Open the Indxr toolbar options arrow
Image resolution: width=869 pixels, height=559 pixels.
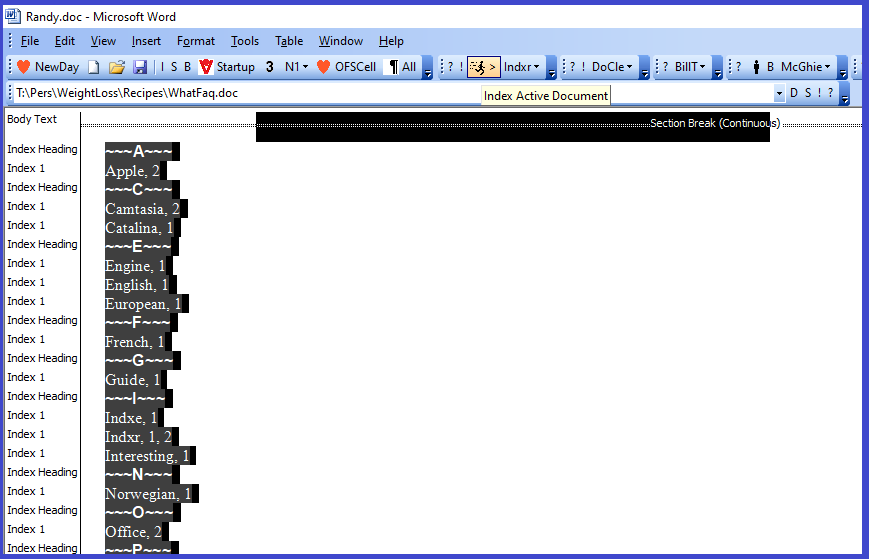click(551, 68)
